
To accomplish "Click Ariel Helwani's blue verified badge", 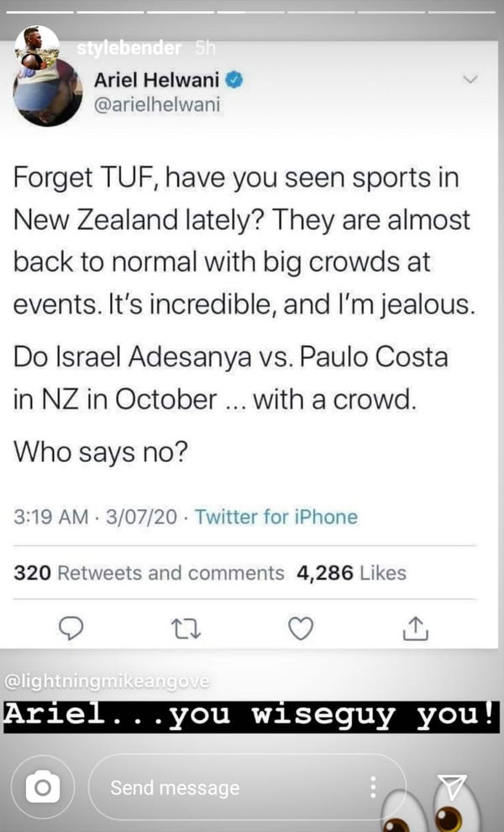I will (x=238, y=82).
